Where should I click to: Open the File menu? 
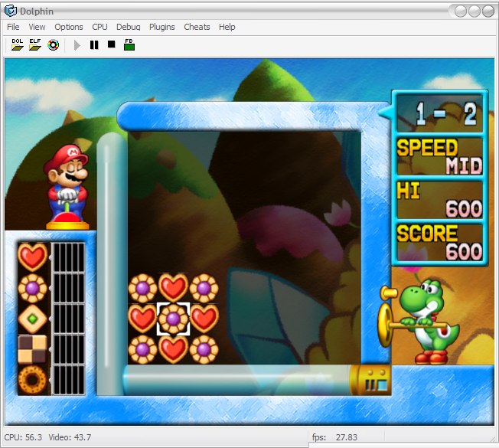13,27
